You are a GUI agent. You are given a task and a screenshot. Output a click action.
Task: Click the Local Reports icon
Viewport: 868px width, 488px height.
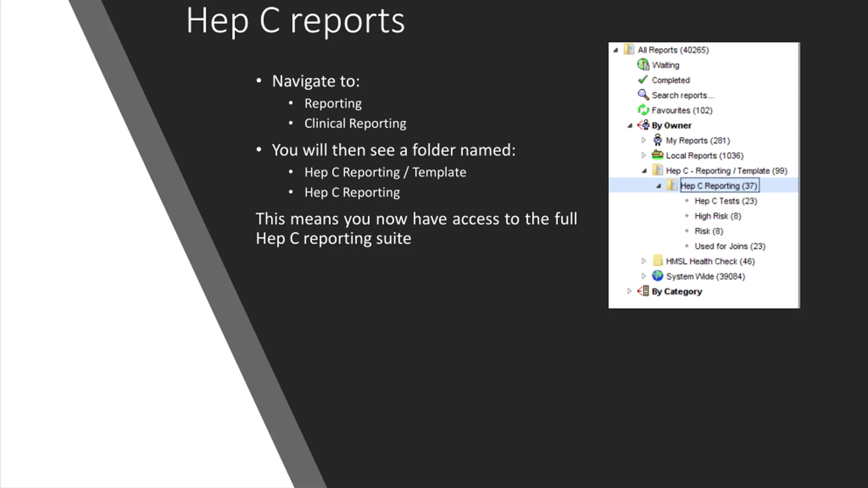657,155
